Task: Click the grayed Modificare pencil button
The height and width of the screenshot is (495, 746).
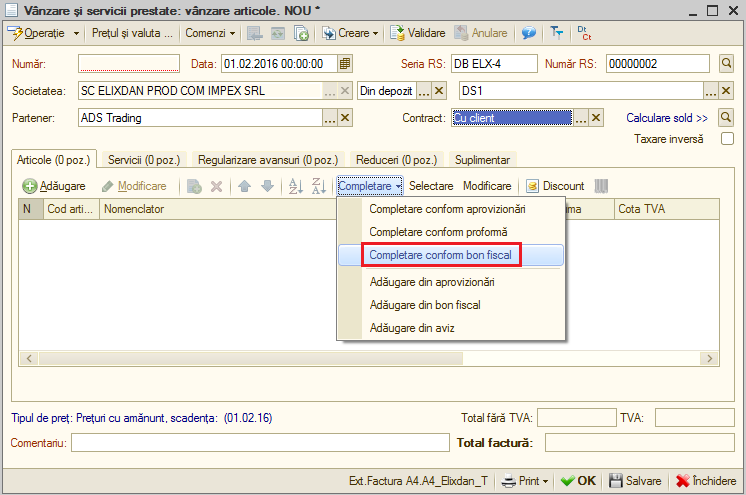Action: coord(135,186)
